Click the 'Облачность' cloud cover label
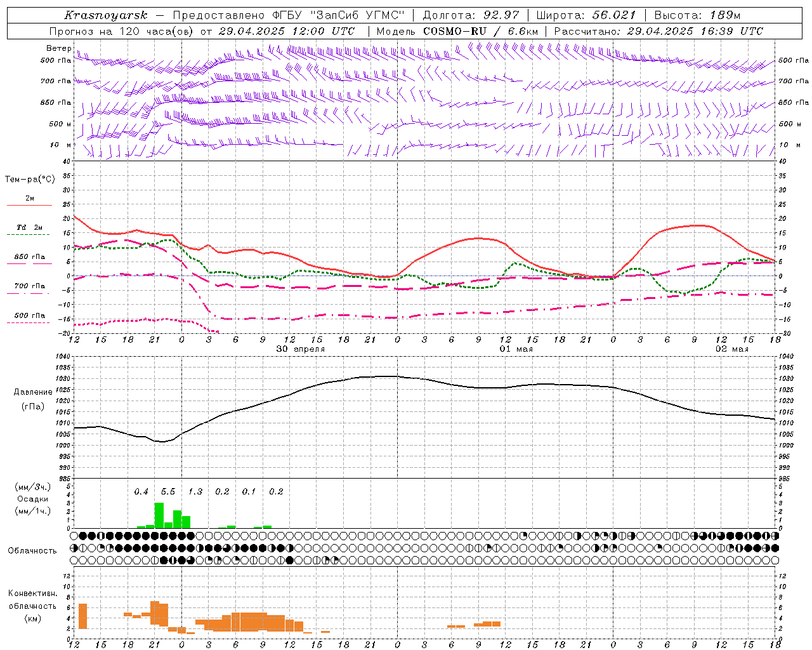Image resolution: width=812 pixels, height=650 pixels. (32, 551)
